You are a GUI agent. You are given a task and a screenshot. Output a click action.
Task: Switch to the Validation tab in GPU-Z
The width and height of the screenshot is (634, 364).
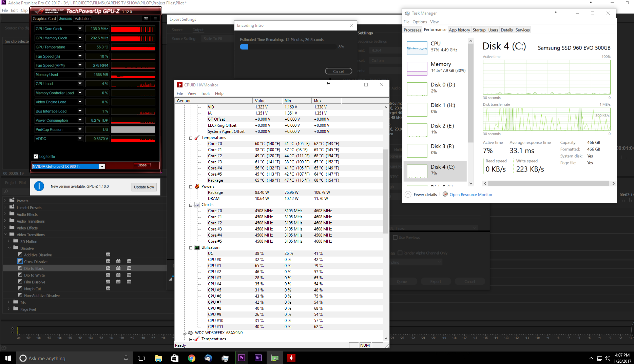82,18
